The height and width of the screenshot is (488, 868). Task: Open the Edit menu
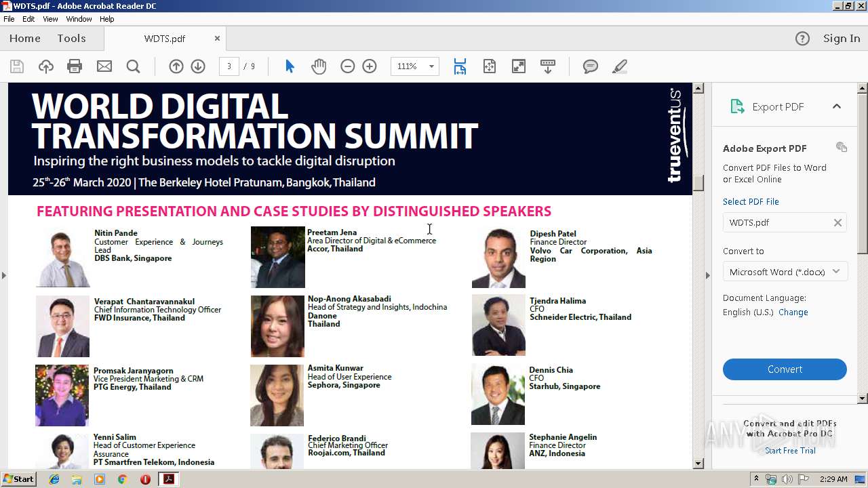point(28,19)
